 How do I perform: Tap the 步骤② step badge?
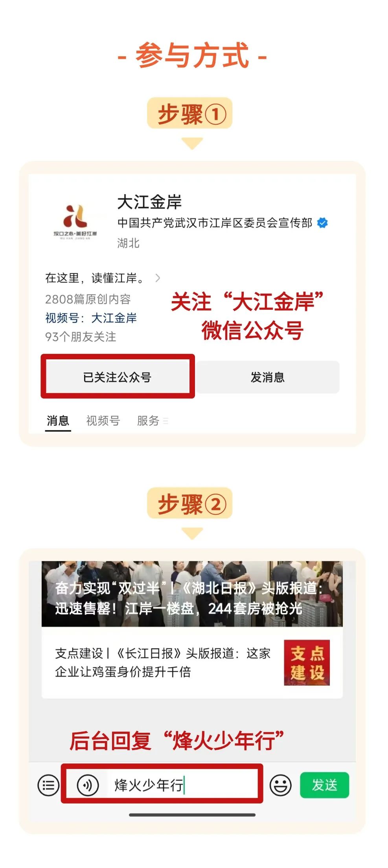pos(189,504)
